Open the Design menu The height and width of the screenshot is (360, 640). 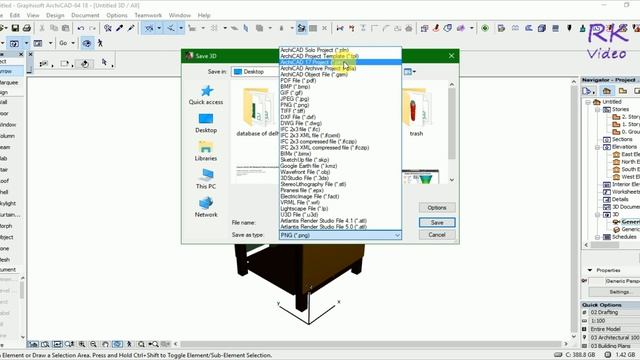(55, 15)
